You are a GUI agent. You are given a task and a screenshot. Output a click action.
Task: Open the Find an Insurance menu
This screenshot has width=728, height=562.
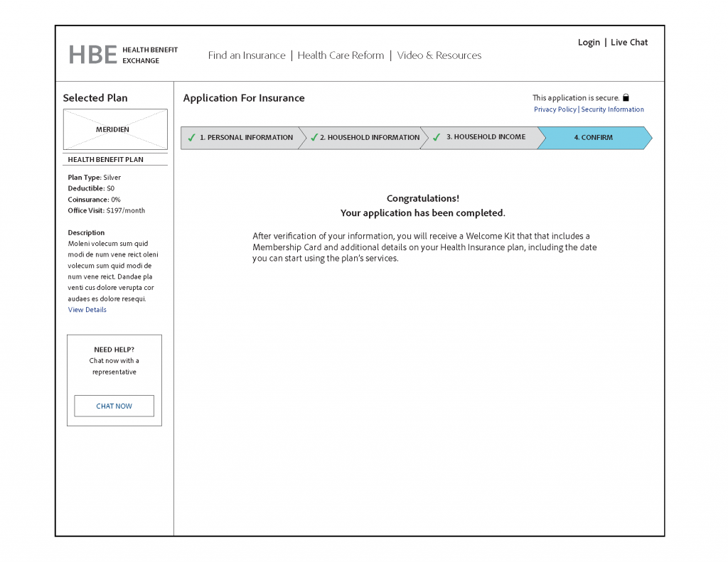click(x=247, y=55)
